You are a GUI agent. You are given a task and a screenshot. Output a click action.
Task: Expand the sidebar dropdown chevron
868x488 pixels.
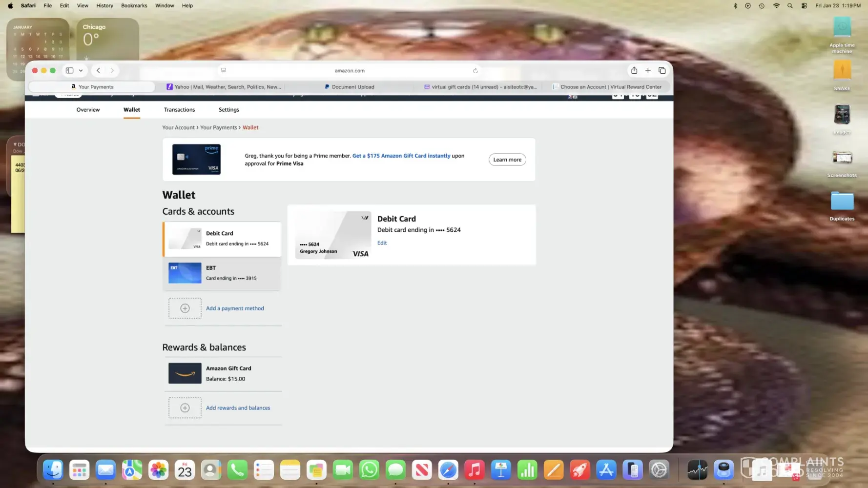(81, 70)
